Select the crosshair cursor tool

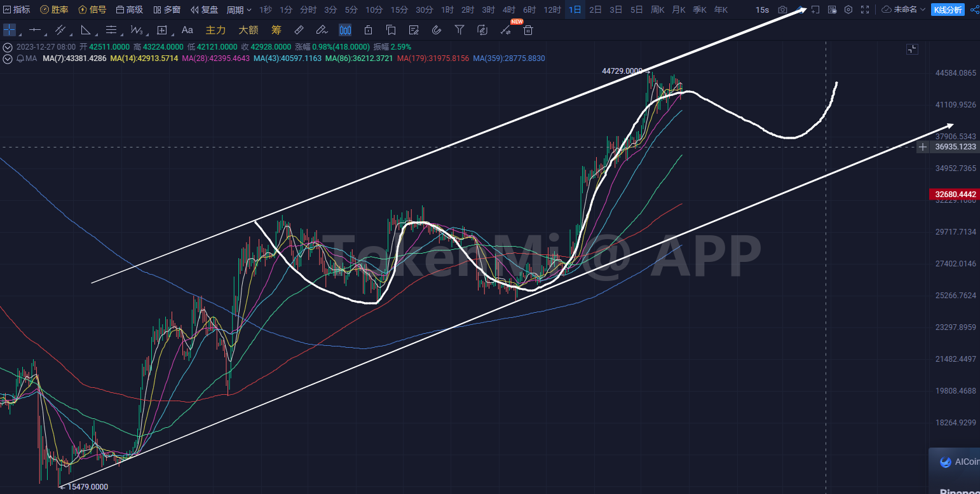pos(10,30)
